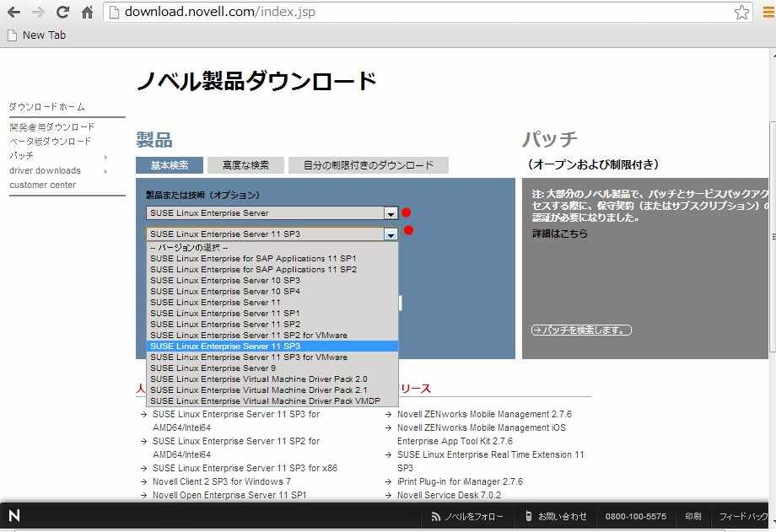Image resolution: width=776 pixels, height=532 pixels.
Task: Select Server 11 SP2 for VMware option
Action: pyautogui.click(x=272, y=335)
